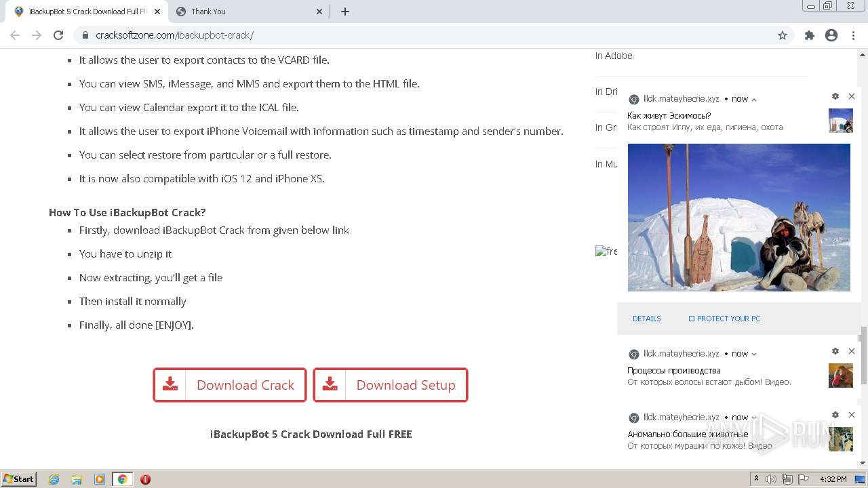Click the network tray icon
Screen dimensions: 868x488
coord(787,479)
